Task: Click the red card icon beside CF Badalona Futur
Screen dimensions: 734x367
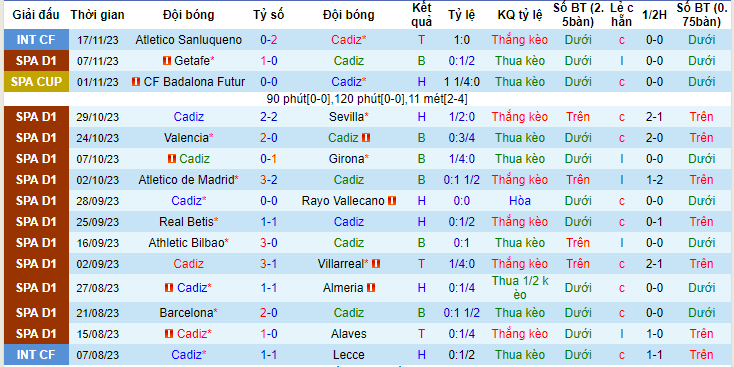Action: click(x=136, y=82)
